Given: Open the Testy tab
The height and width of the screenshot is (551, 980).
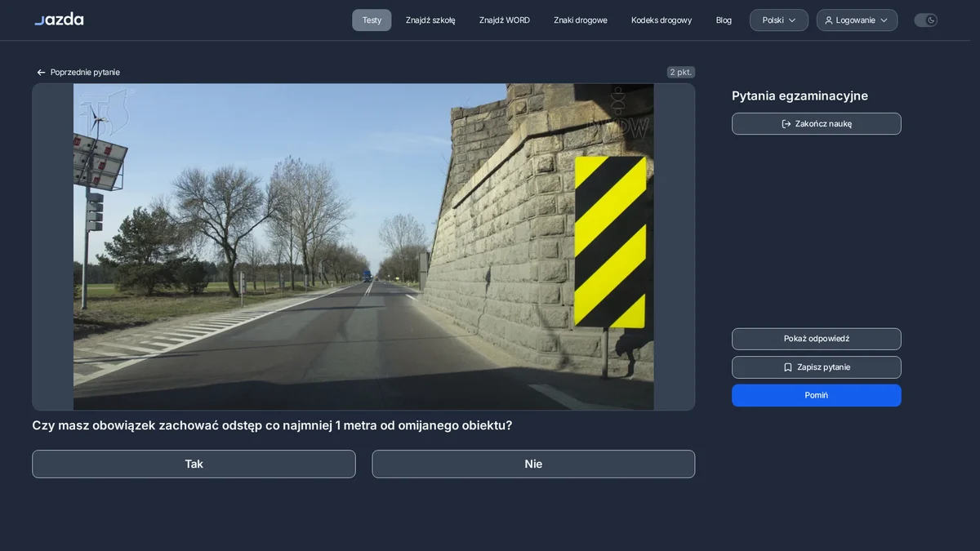Looking at the screenshot, I should 372,20.
